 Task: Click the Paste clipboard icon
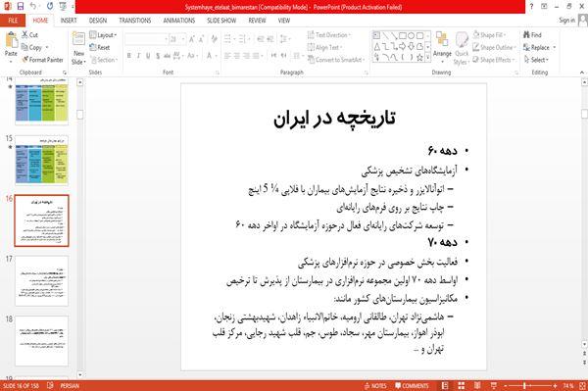[11, 39]
